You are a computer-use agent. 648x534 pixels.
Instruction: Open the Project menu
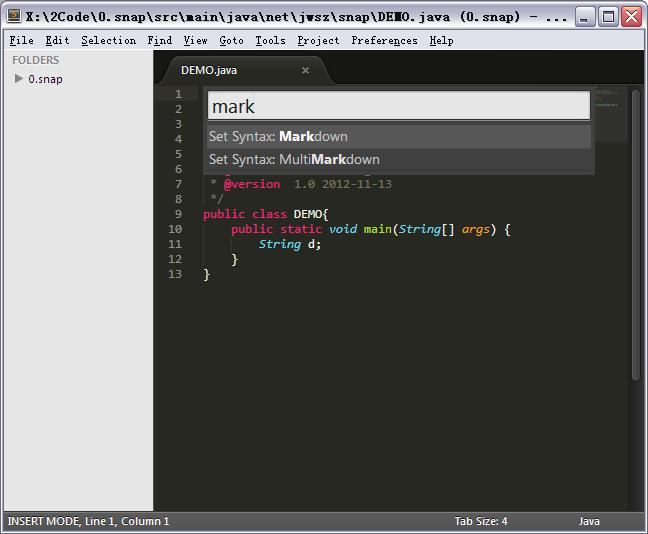318,41
